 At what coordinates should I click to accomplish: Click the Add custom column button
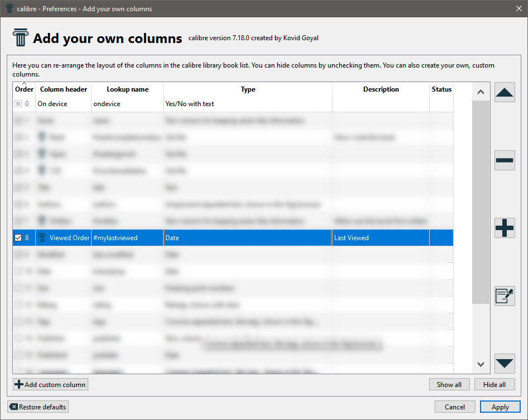(x=50, y=384)
